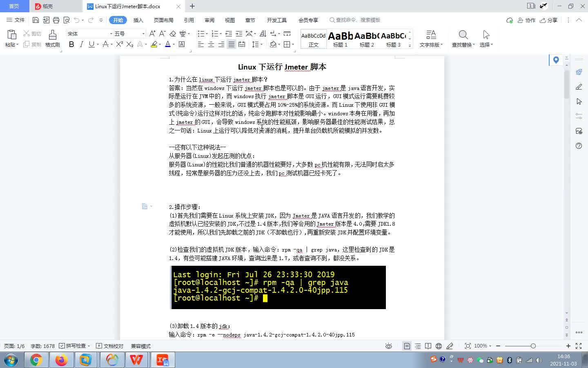Apply bold formatting with the B icon
Viewport: 588px width, 368px height.
[x=71, y=44]
